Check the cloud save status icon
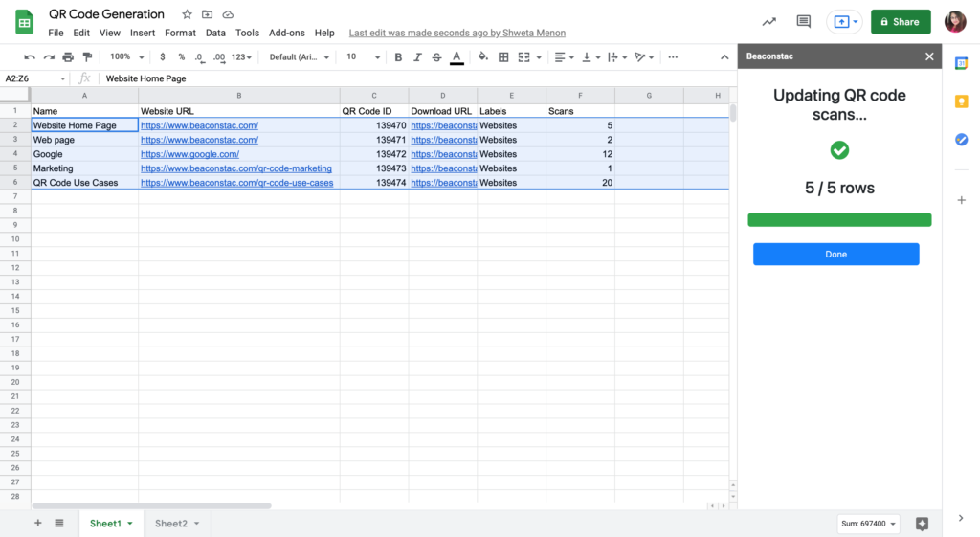This screenshot has width=980, height=537. tap(228, 14)
